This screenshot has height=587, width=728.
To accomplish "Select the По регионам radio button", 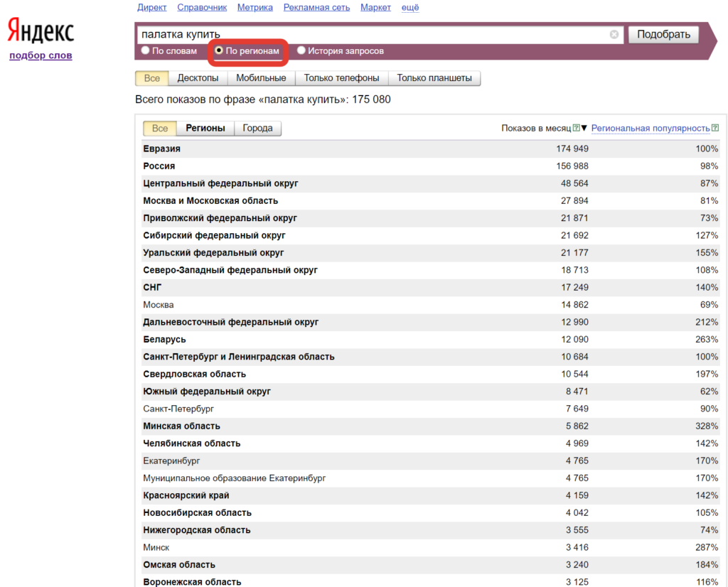I will tap(219, 50).
